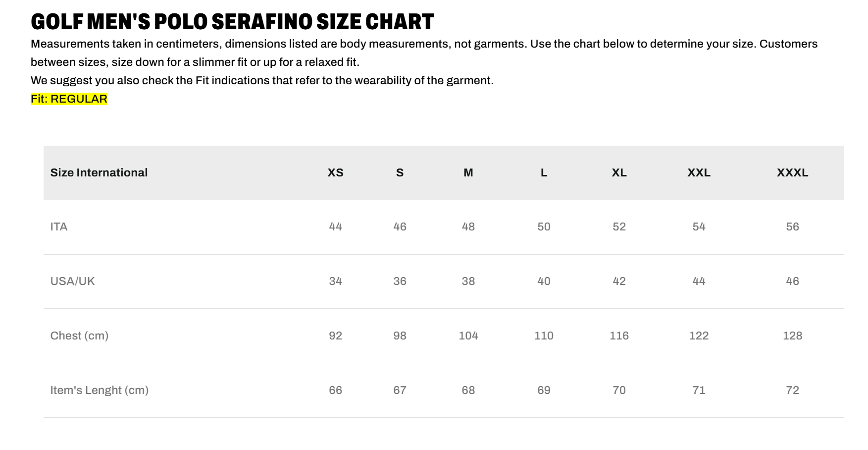868x450 pixels.
Task: Click chest value 128 for XXXL
Action: (792, 336)
